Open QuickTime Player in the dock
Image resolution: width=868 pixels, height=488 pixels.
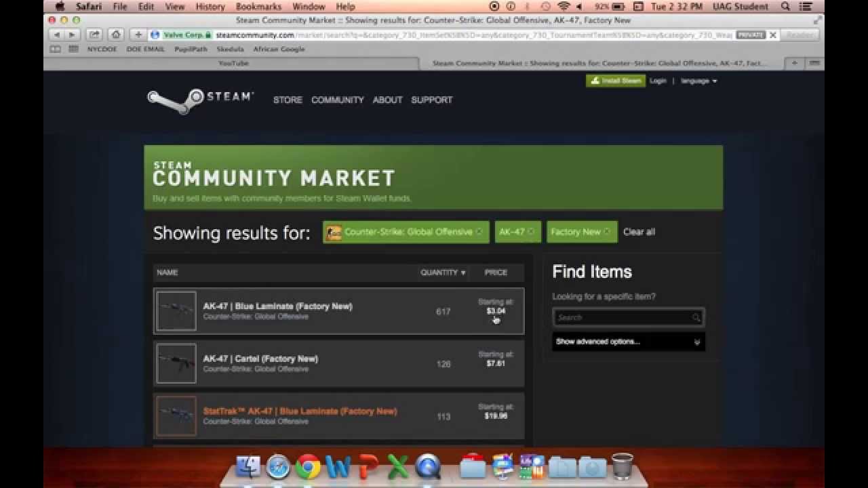(x=428, y=466)
